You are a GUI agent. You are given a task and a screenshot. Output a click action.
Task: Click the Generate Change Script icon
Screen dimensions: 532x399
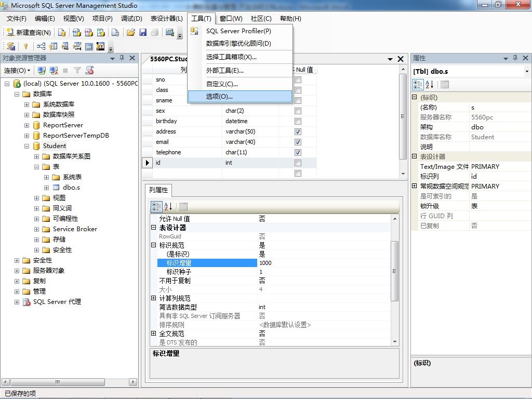tap(11, 46)
